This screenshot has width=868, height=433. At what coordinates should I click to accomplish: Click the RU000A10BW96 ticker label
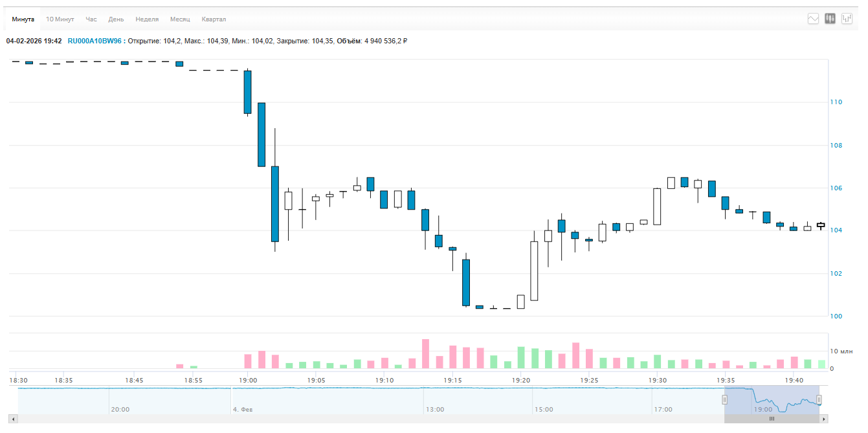95,41
